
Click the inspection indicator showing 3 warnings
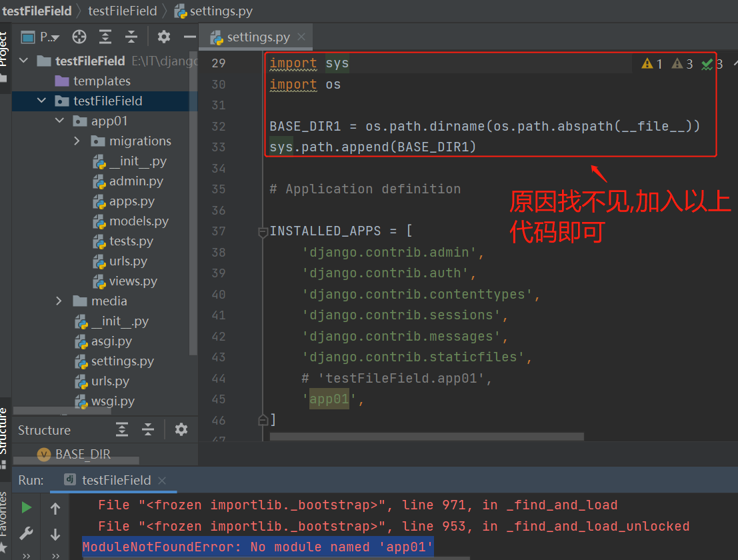point(682,63)
